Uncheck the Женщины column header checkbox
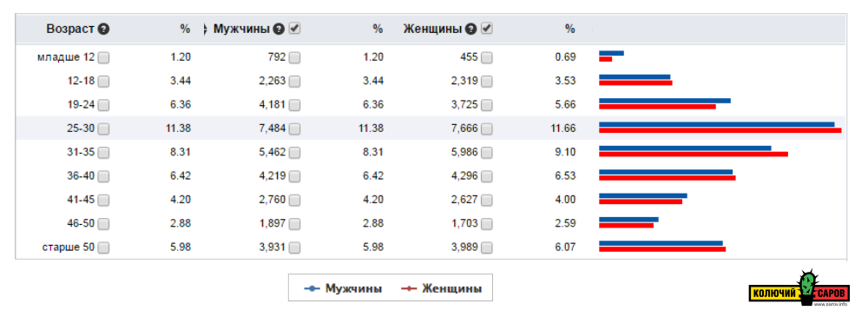 (487, 29)
